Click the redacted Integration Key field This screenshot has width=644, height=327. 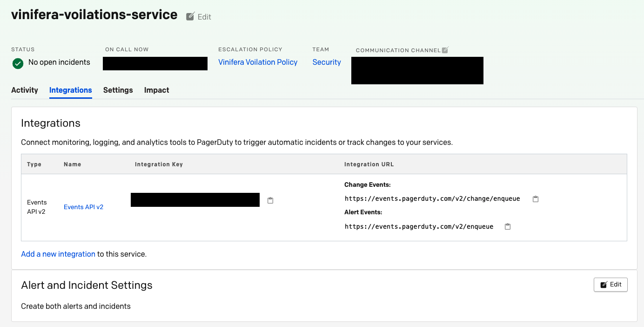coord(195,200)
